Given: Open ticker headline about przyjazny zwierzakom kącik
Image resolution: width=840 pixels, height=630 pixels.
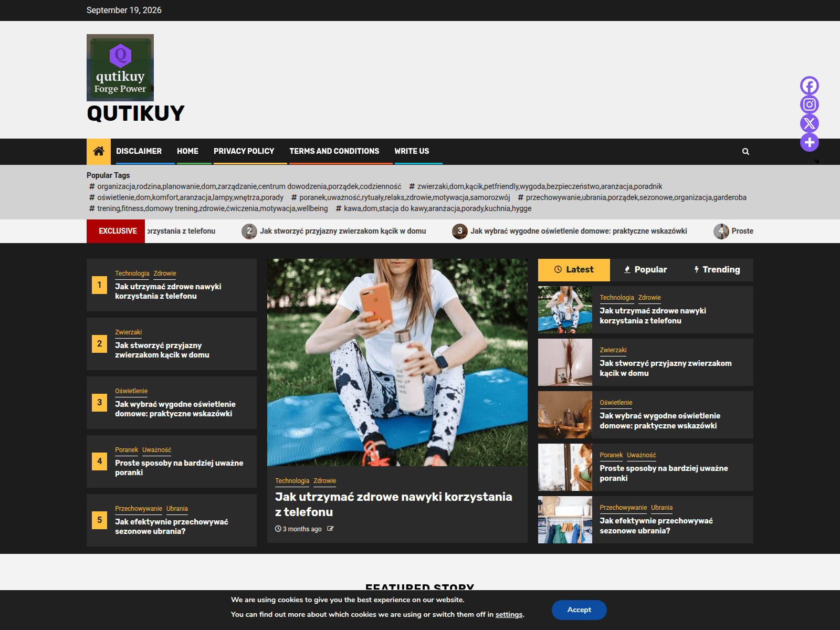Looking at the screenshot, I should (343, 231).
